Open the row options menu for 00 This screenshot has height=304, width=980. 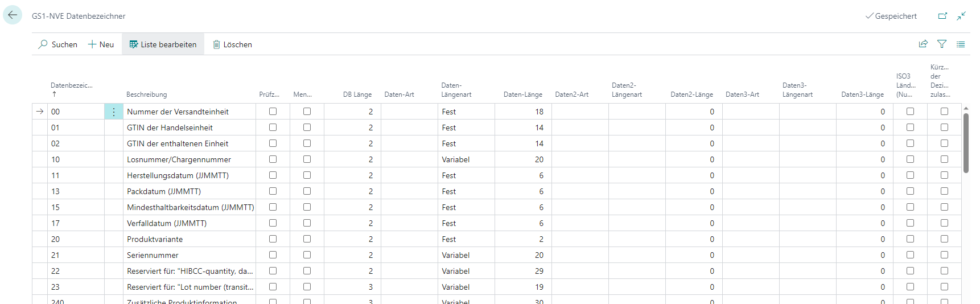click(113, 112)
